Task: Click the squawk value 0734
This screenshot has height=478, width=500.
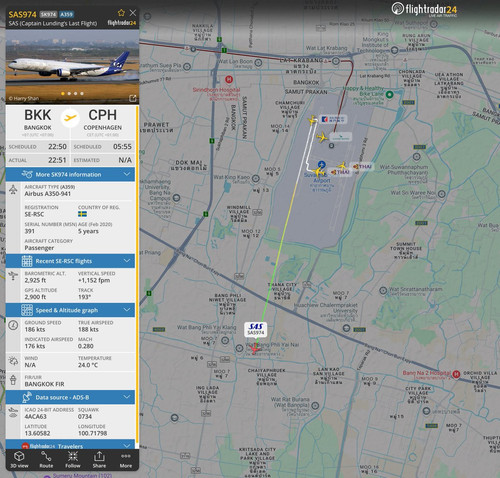Action: pos(85,417)
